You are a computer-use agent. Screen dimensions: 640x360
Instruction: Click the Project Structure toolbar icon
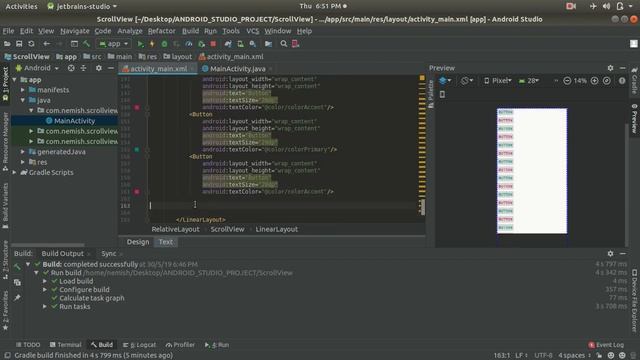(x=268, y=44)
